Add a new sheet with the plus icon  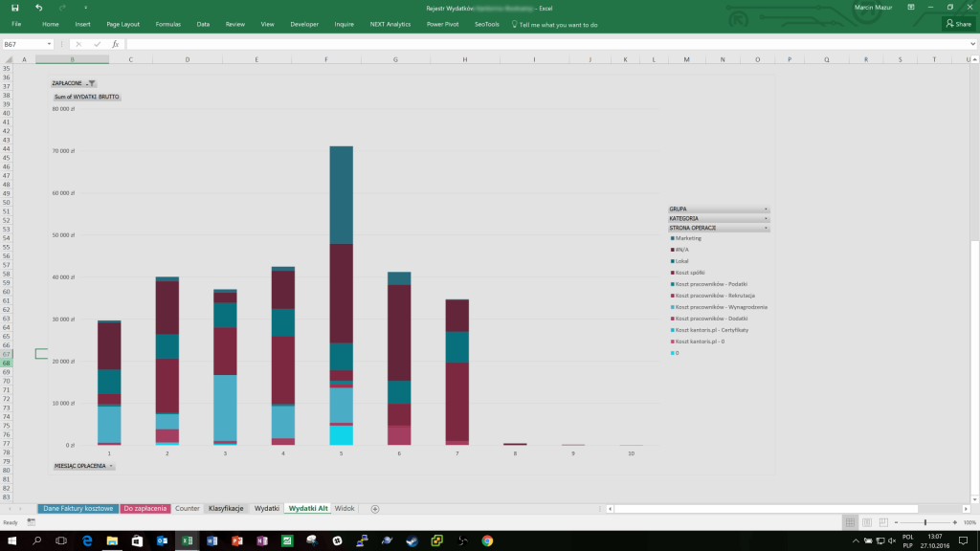coord(375,508)
